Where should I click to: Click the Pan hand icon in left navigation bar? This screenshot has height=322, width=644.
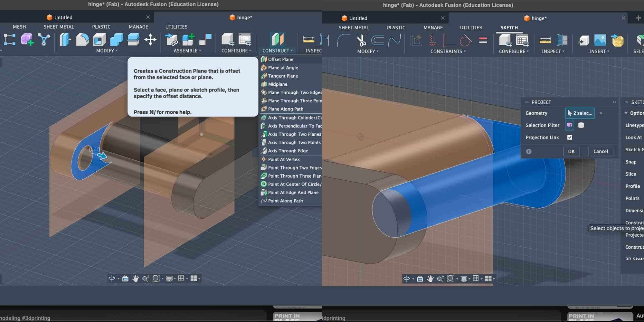coord(136,278)
